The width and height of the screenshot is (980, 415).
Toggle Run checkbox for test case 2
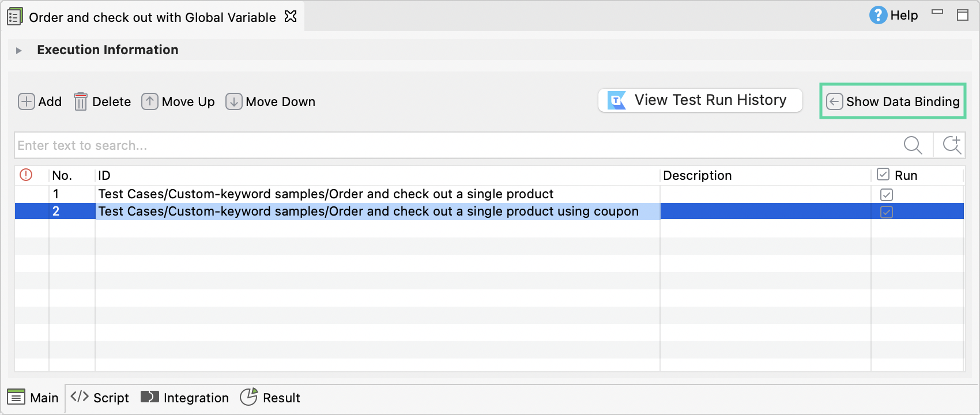(887, 212)
